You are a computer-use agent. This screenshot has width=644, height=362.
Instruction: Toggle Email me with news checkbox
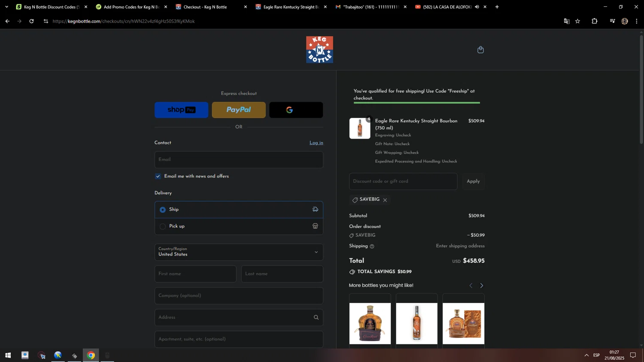tap(158, 176)
